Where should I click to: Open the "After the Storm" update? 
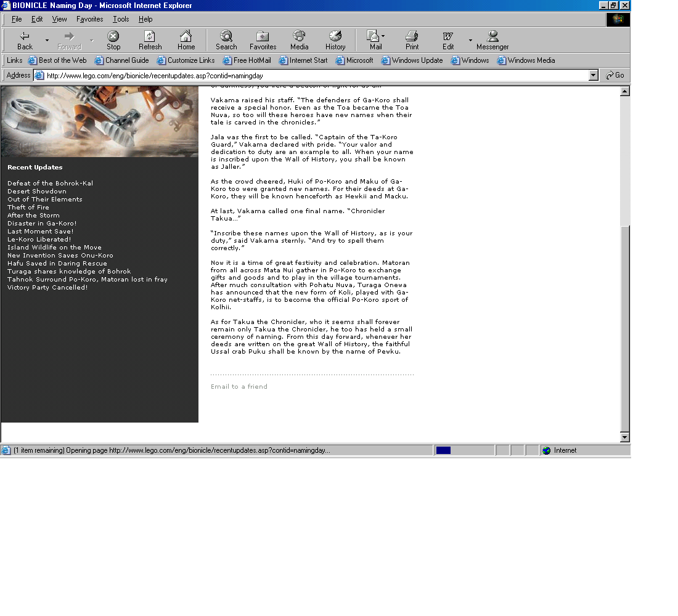pyautogui.click(x=33, y=215)
